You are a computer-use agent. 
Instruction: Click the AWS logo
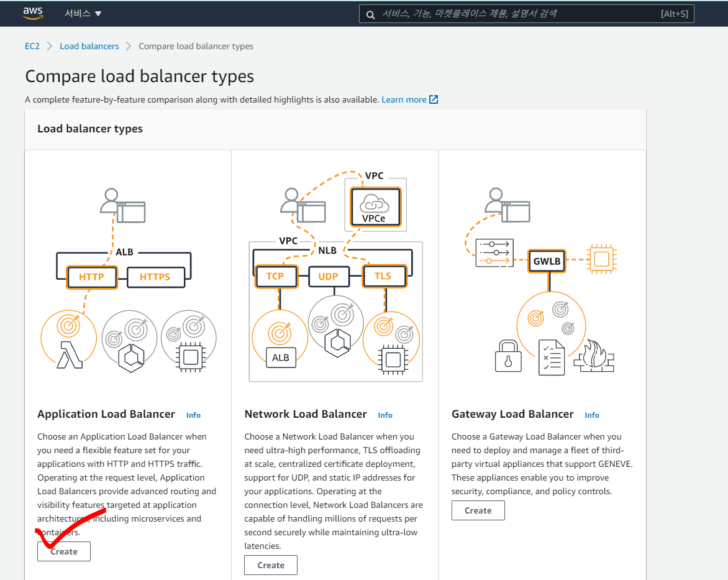[x=33, y=13]
